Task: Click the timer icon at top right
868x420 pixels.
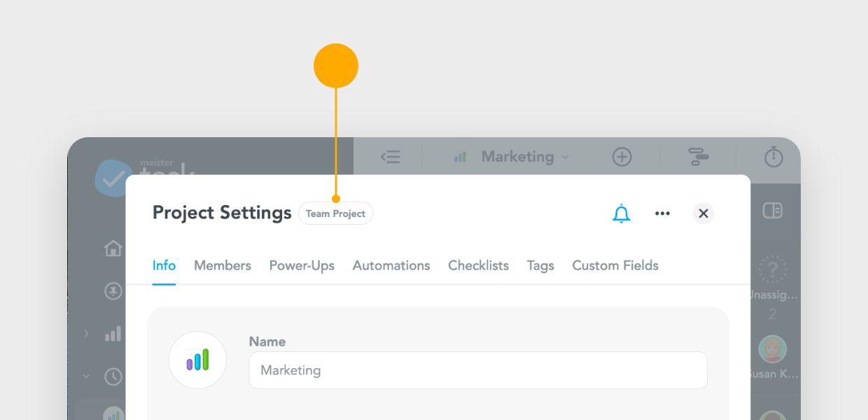Action: [x=773, y=157]
